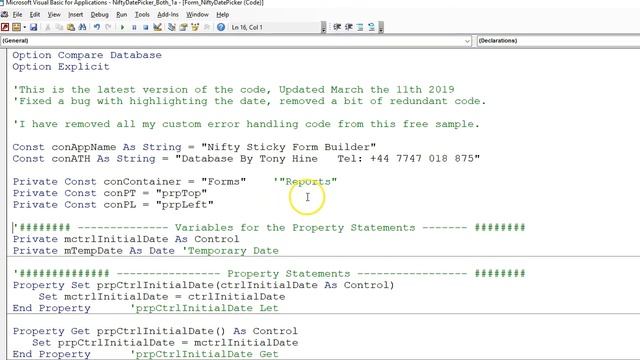This screenshot has width=640, height=360.
Task: Toggle Design Mode icon
Action: (157, 27)
